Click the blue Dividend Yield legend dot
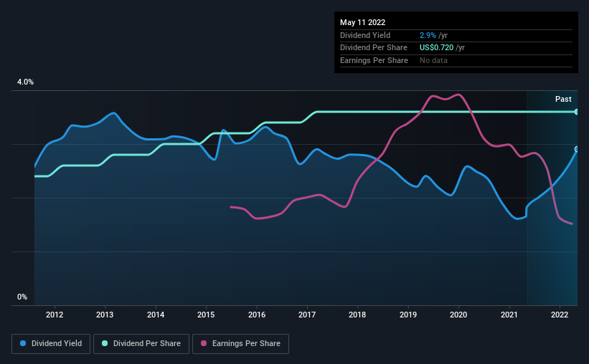 pos(23,343)
